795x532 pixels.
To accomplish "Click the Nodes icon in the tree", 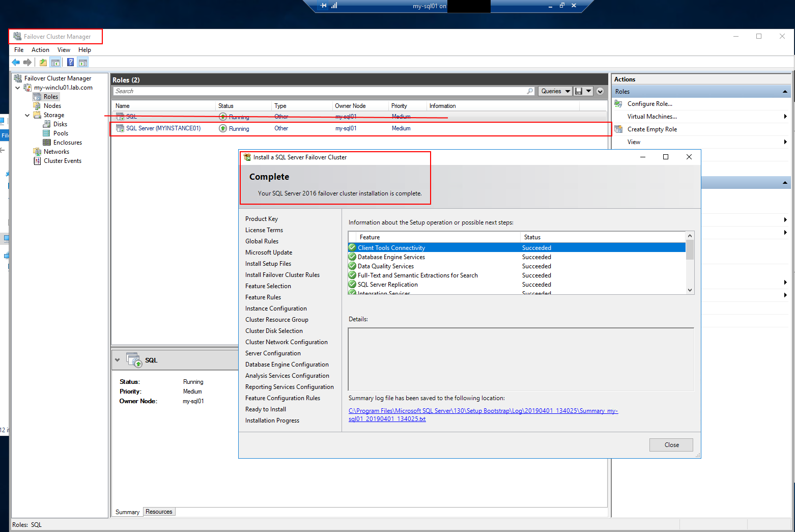I will (x=37, y=106).
